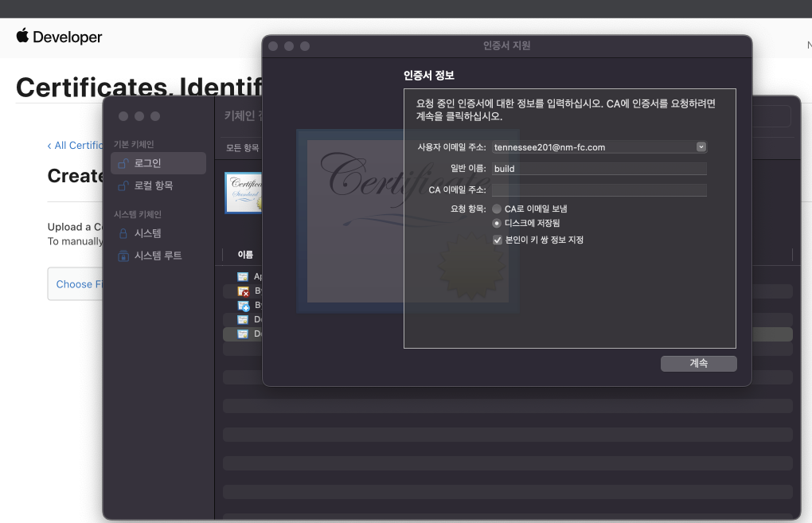Viewport: 812px width, 523px height.
Task: Click the search field in Keychain window
Action: point(771,116)
